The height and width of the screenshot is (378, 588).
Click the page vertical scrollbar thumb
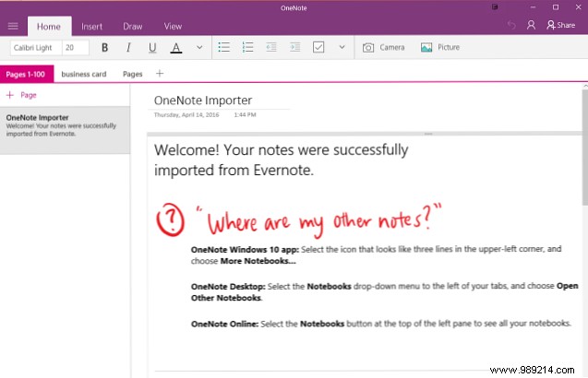click(585, 147)
